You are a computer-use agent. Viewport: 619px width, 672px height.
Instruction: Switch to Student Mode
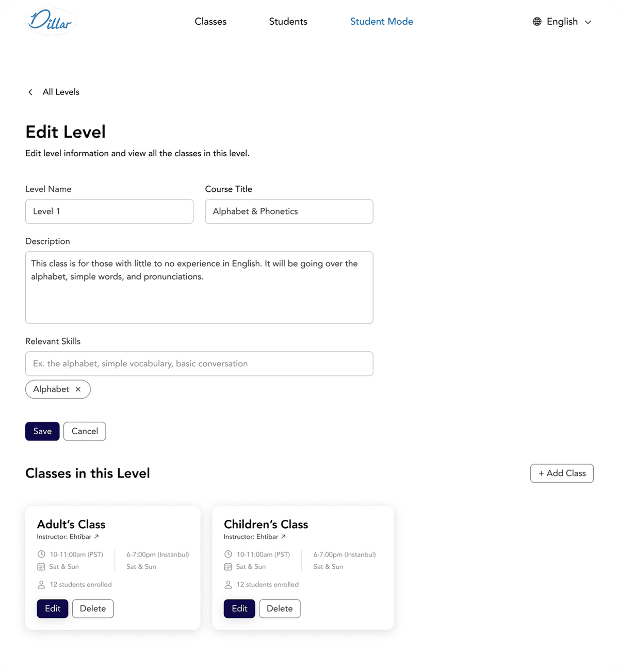click(381, 22)
